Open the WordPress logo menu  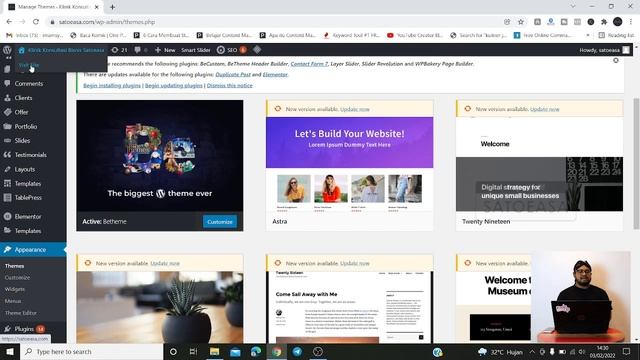pos(7,50)
